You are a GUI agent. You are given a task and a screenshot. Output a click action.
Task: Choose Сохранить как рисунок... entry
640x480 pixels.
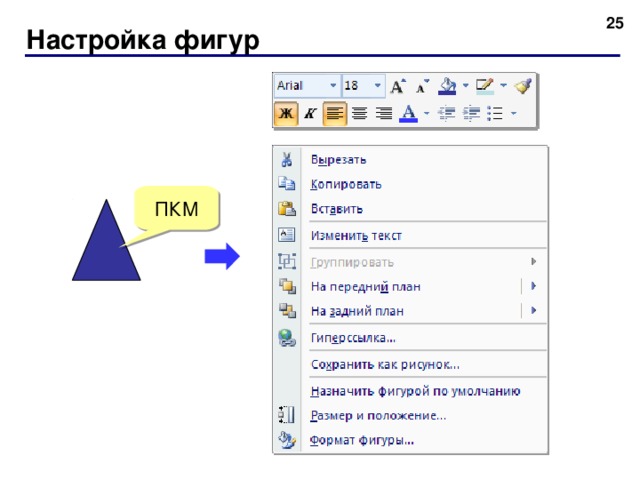tap(410, 364)
